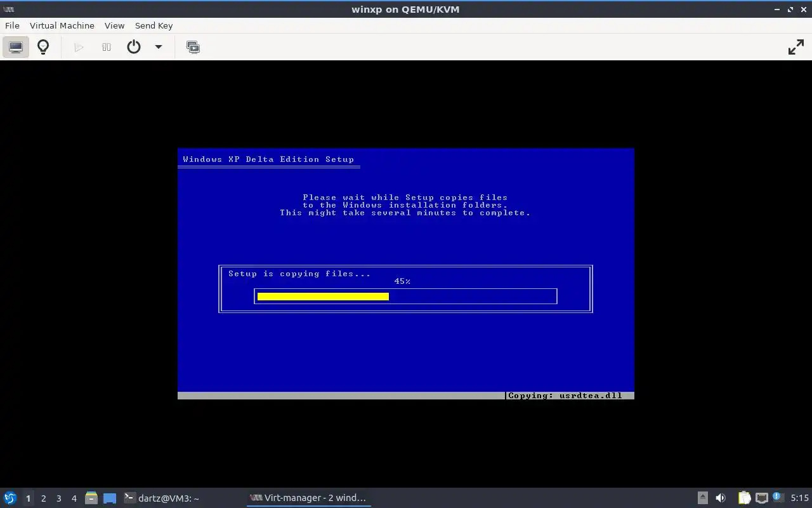Click 'Setup is copying files...' text

click(x=299, y=274)
